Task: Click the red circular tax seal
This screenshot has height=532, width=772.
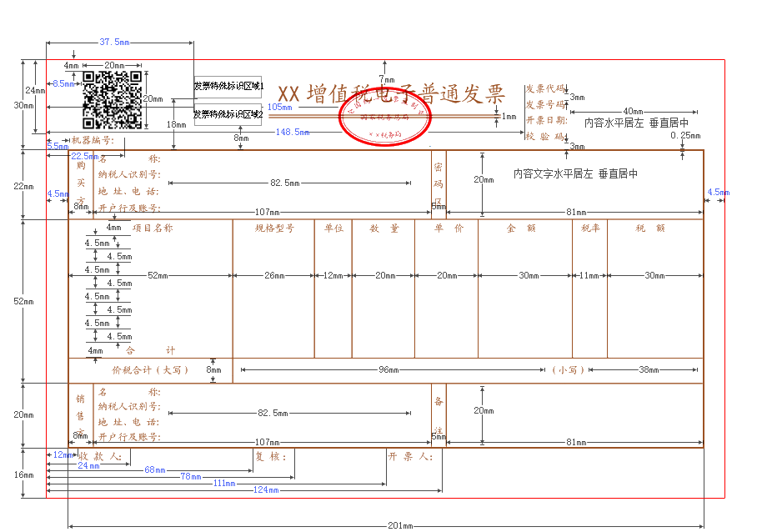Action: (x=385, y=118)
